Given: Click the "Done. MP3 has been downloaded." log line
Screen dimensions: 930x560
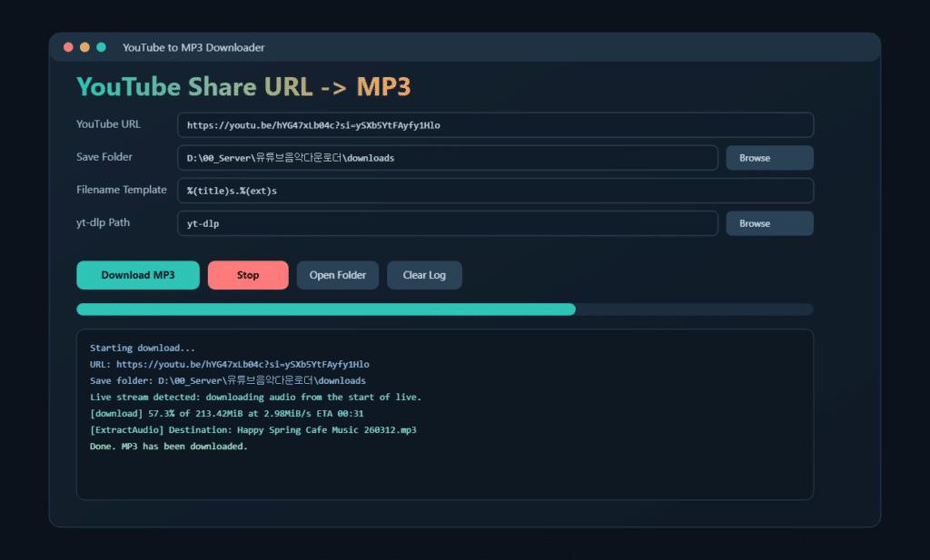Looking at the screenshot, I should [169, 447].
